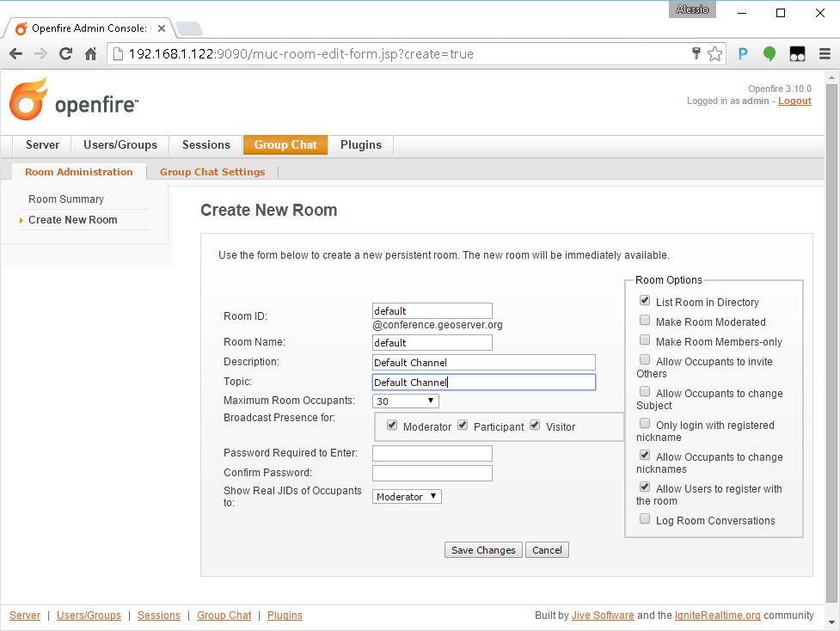Go to browser home page icon
The width and height of the screenshot is (840, 631).
coord(91,54)
